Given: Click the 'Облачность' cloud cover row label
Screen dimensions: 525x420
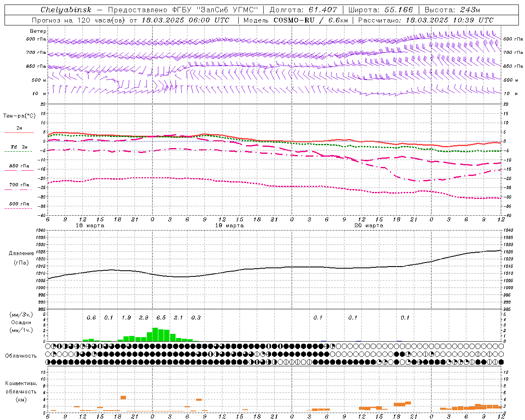Looking at the screenshot, I should (x=21, y=356).
